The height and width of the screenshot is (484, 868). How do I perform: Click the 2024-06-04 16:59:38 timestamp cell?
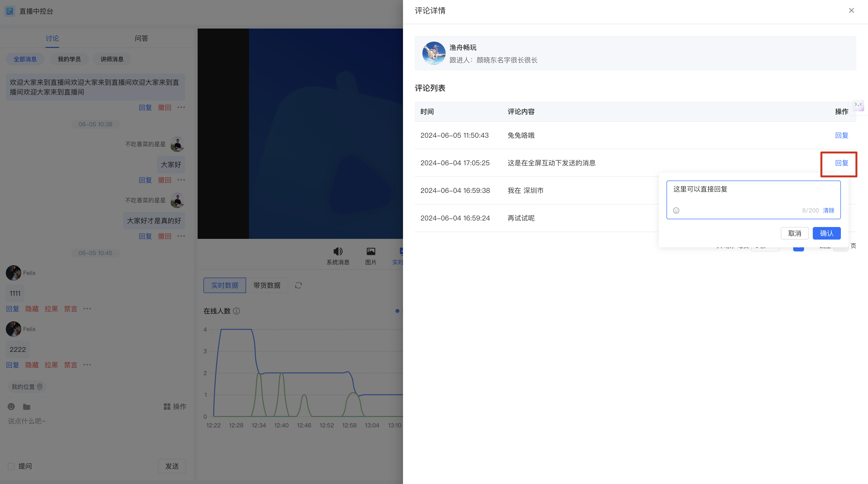pos(455,190)
